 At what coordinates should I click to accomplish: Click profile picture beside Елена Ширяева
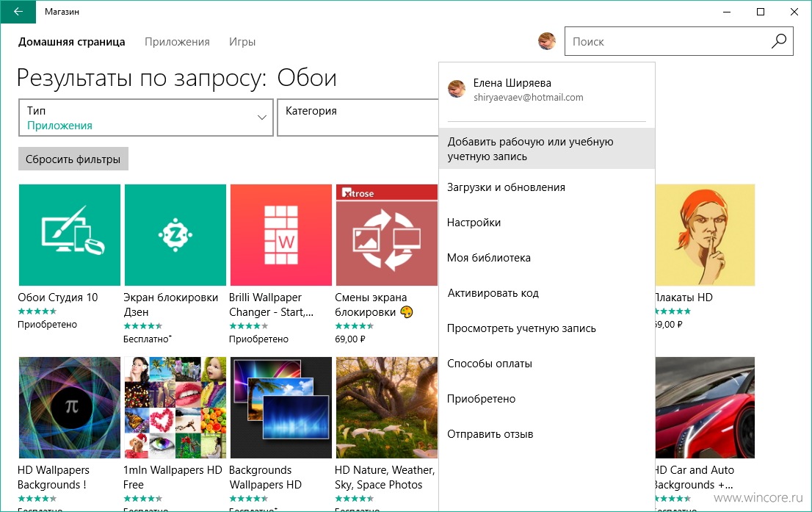[456, 89]
